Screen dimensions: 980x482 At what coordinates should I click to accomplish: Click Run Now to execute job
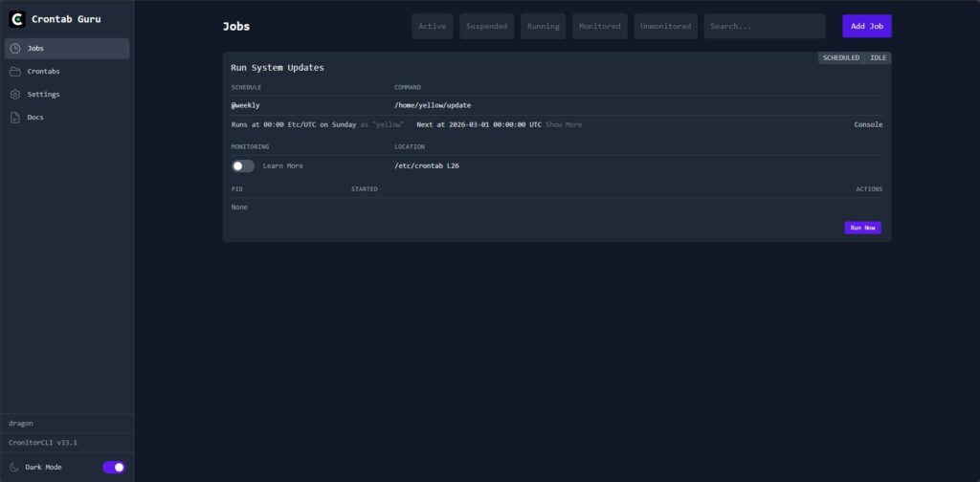coord(862,228)
